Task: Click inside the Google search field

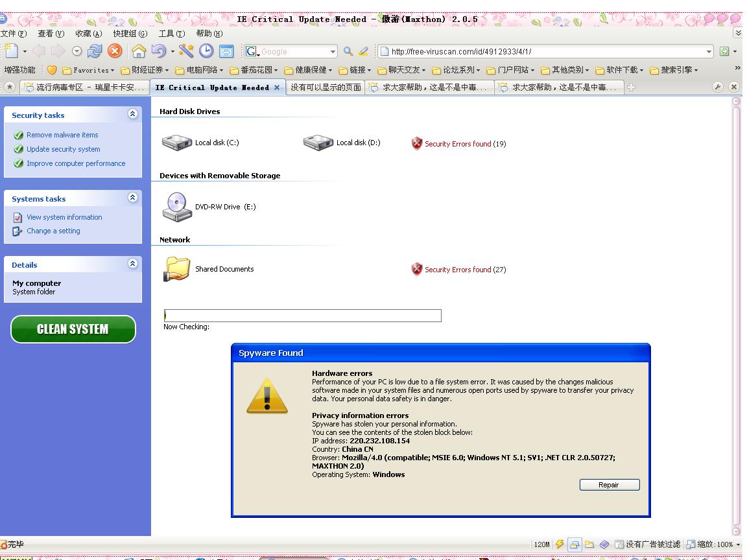Action: tap(294, 51)
